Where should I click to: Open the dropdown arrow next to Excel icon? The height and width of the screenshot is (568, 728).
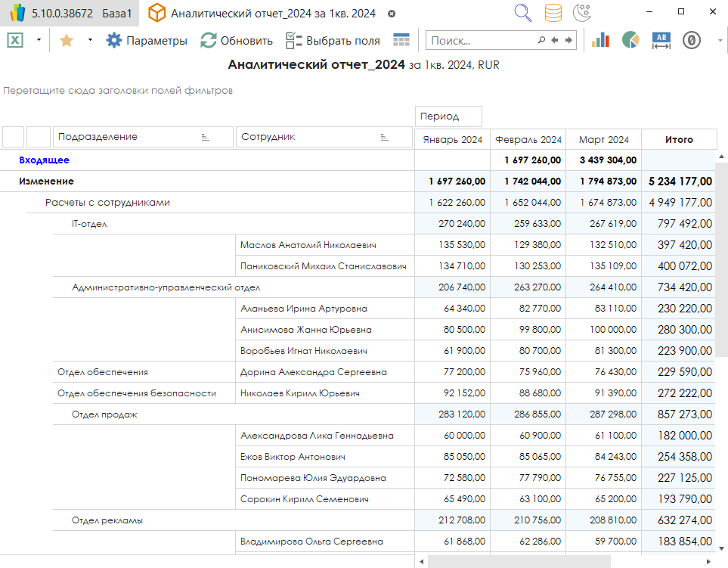pyautogui.click(x=39, y=40)
